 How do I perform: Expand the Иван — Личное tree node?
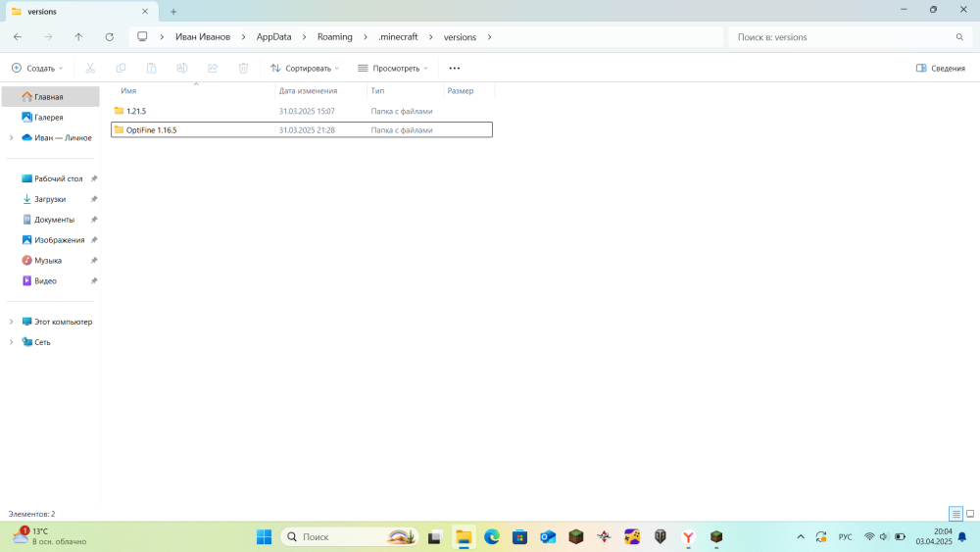coord(11,137)
